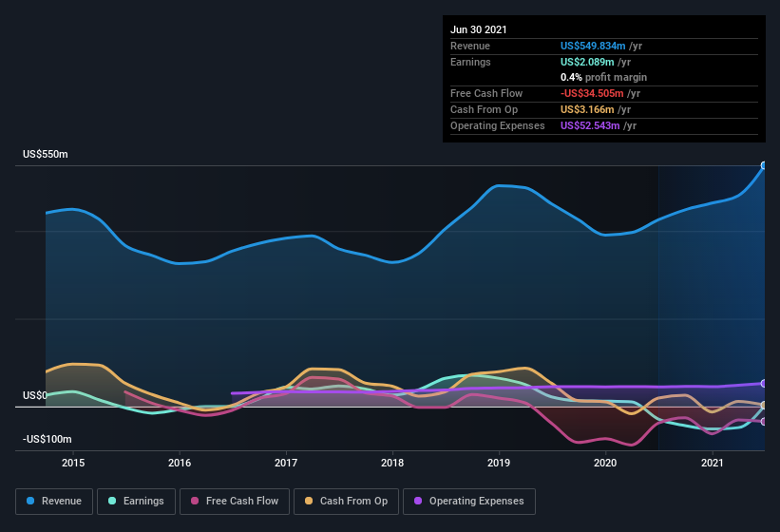
Task: Click the Cash From Op endpoint marker
Action: pyautogui.click(x=764, y=406)
